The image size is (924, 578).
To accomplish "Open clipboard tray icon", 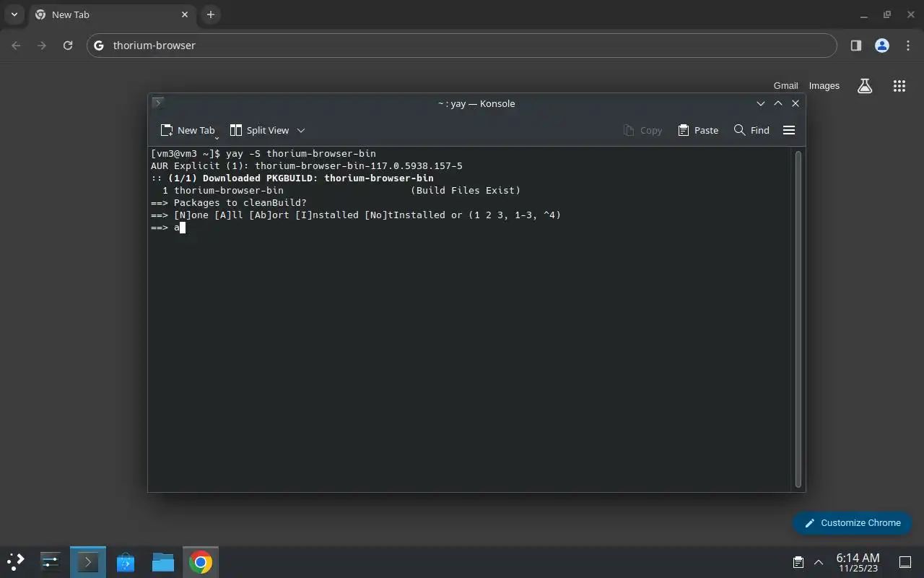I will coord(798,561).
